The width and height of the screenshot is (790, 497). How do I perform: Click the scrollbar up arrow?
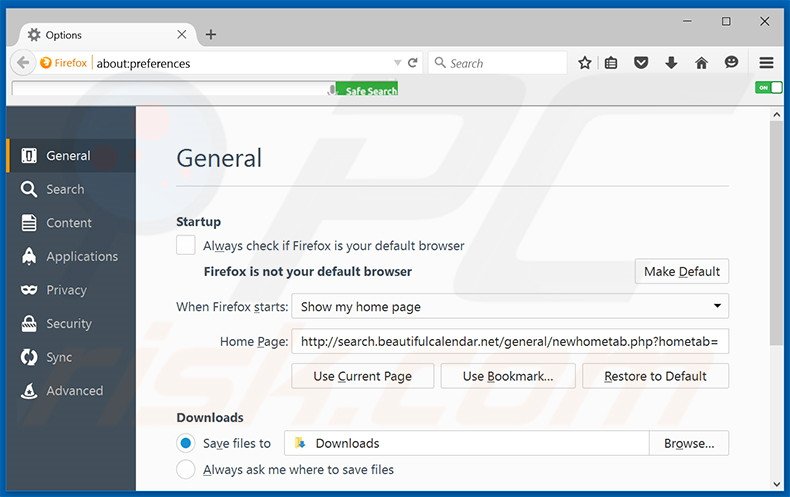pos(776,115)
